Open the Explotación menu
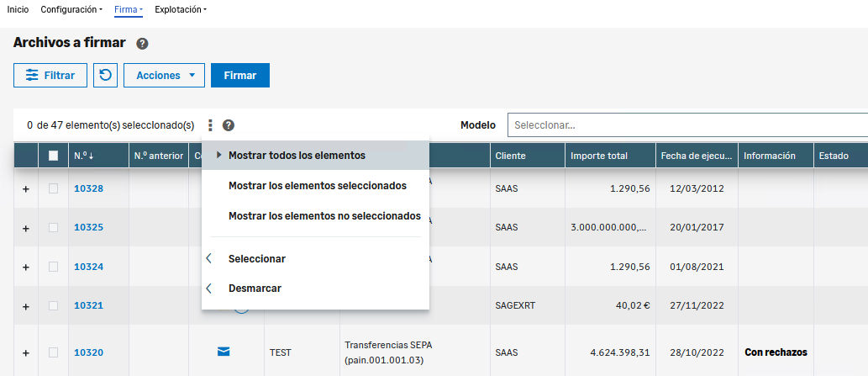 [x=181, y=9]
